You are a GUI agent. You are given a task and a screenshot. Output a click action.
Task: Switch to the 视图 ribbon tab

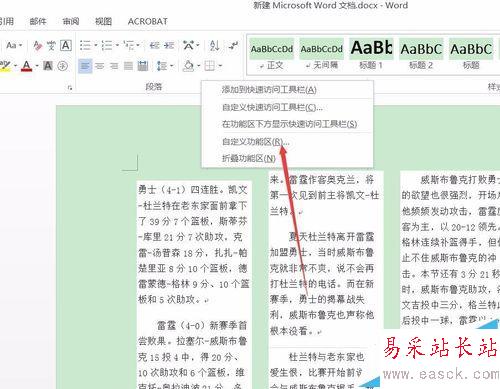[x=103, y=22]
